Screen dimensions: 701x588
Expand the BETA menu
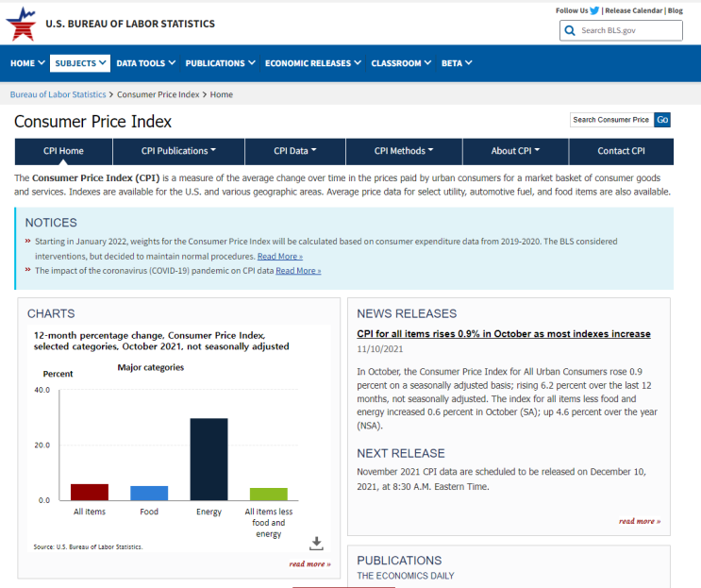457,63
